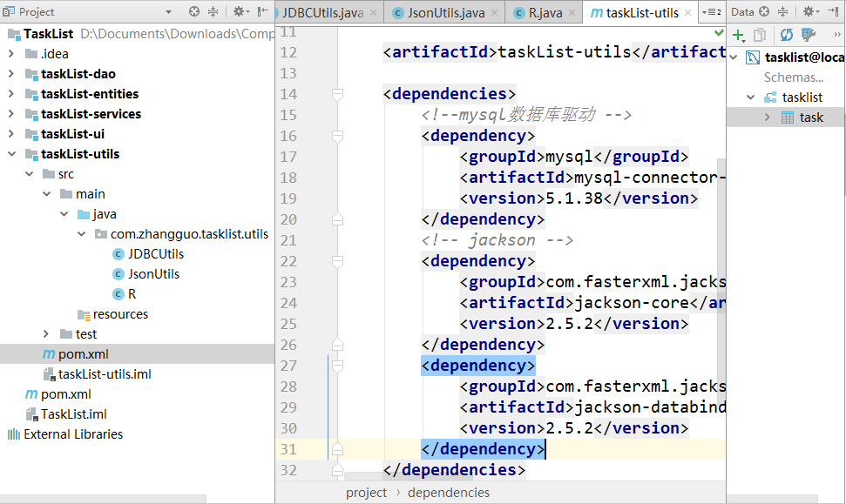
Task: Select the External Libraries node
Action: pos(73,433)
